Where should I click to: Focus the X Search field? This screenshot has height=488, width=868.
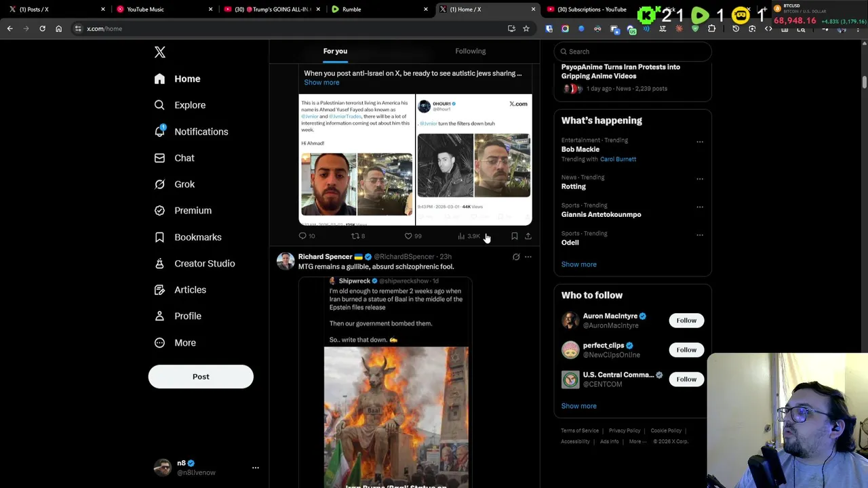(633, 52)
